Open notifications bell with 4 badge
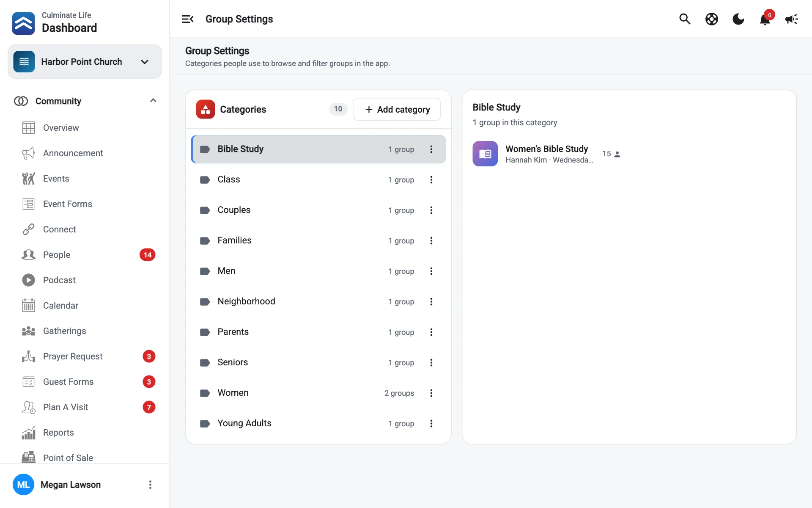This screenshot has height=508, width=812. (x=765, y=19)
